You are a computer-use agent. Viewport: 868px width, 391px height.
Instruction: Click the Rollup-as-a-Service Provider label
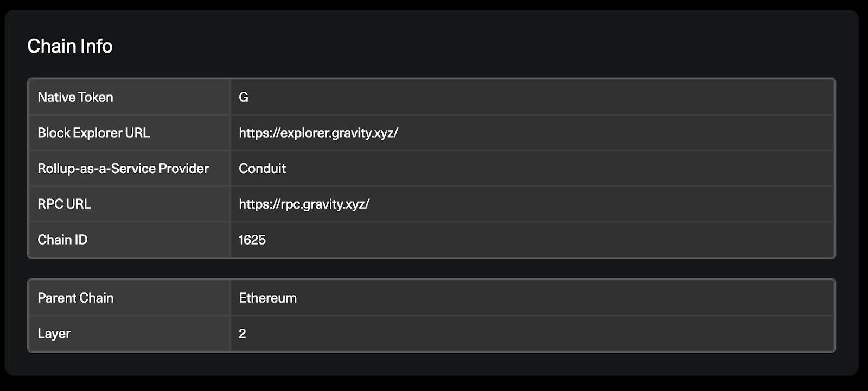(x=123, y=169)
